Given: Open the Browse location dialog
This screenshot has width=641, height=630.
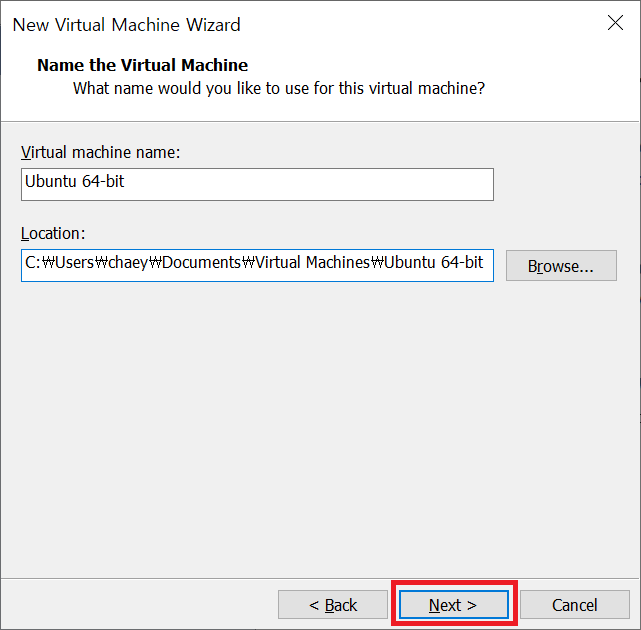Looking at the screenshot, I should pyautogui.click(x=561, y=265).
